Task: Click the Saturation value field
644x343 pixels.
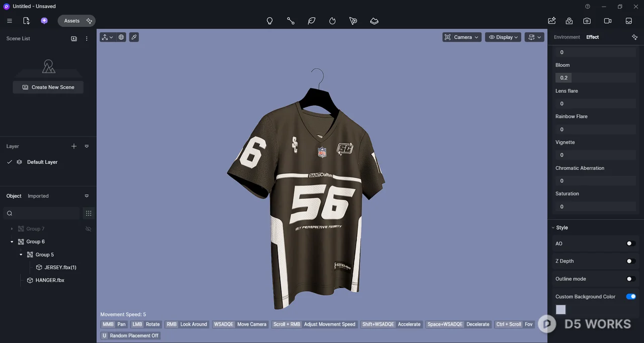Action: coord(596,207)
